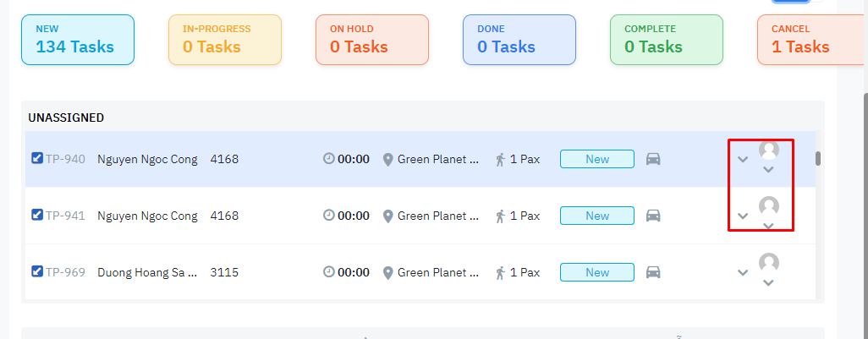868x339 pixels.
Task: Uncheck the TP-940 task checkbox
Action: pos(37,158)
